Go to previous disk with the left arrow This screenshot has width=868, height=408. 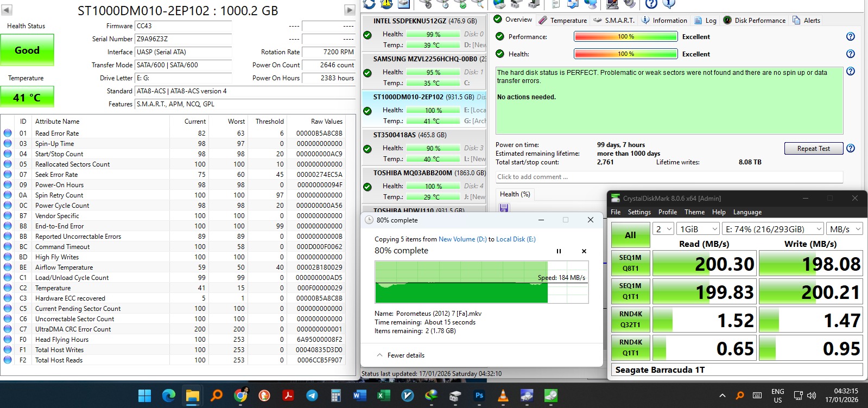point(7,10)
